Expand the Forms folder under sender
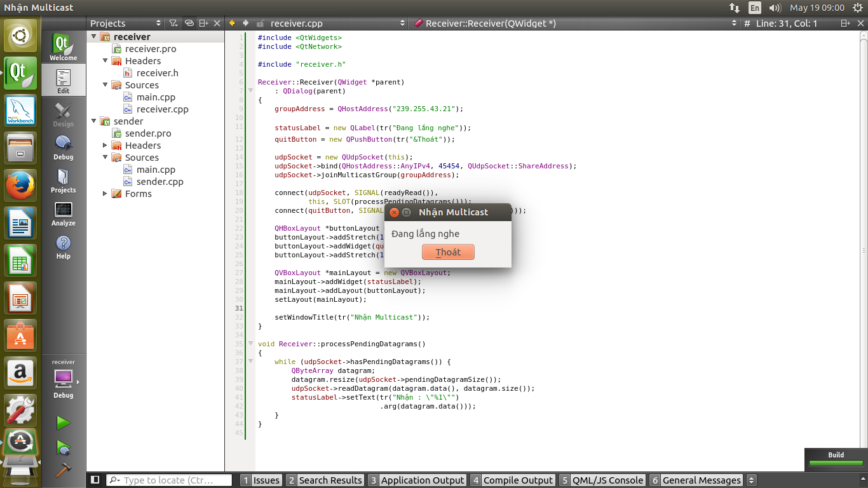The height and width of the screenshot is (488, 868). click(105, 194)
